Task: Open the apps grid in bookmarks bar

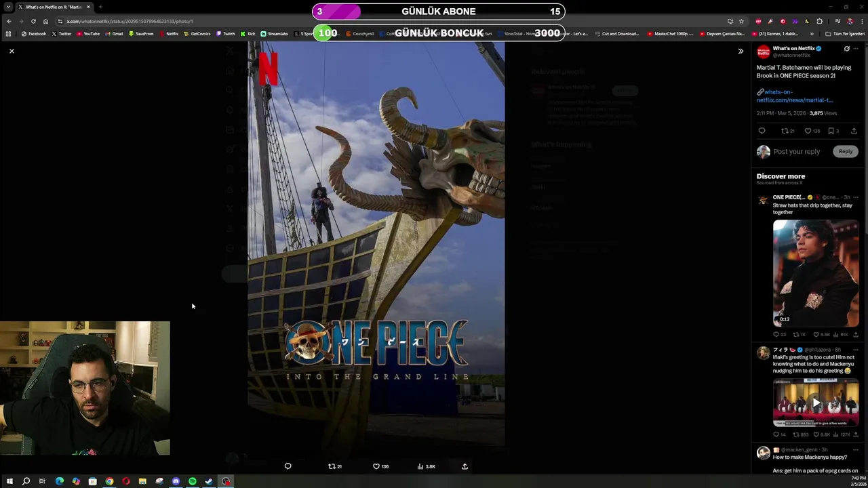Action: [8, 34]
